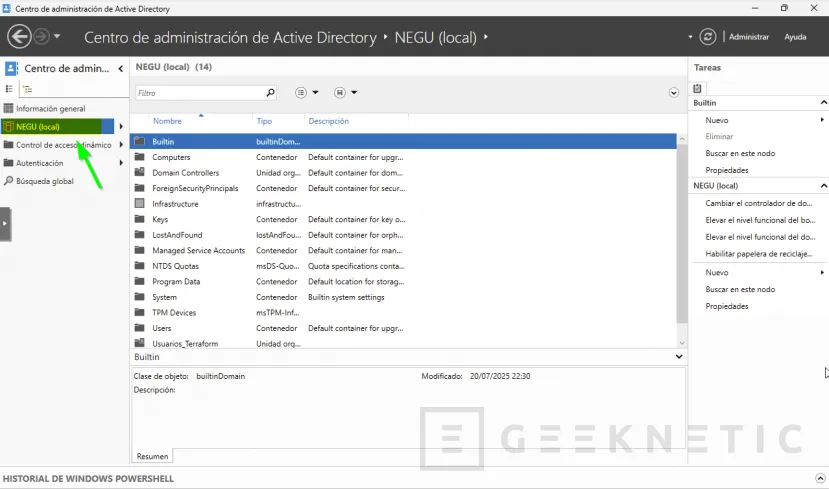Viewport: 829px width, 489px height.
Task: Click Elevar el nivel funcional del dominio
Action: (760, 237)
